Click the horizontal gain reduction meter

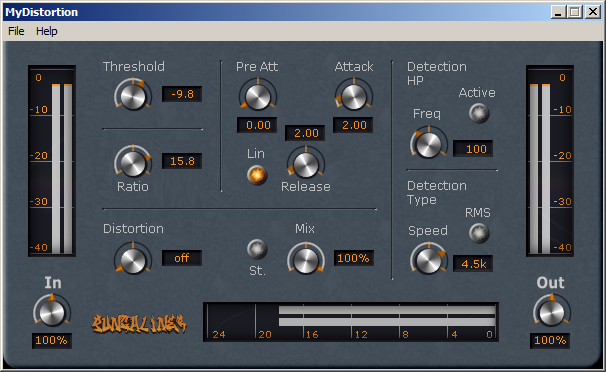351,322
